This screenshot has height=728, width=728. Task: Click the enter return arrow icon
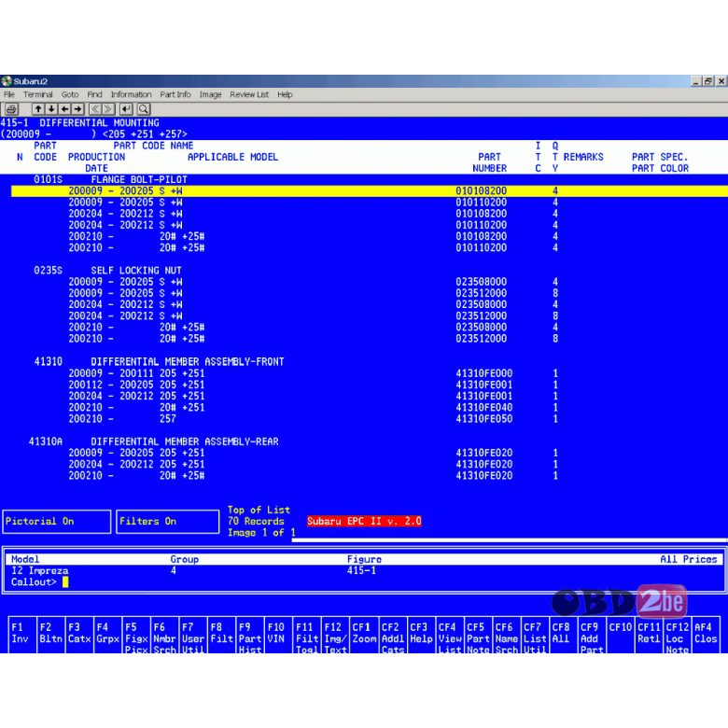point(126,109)
